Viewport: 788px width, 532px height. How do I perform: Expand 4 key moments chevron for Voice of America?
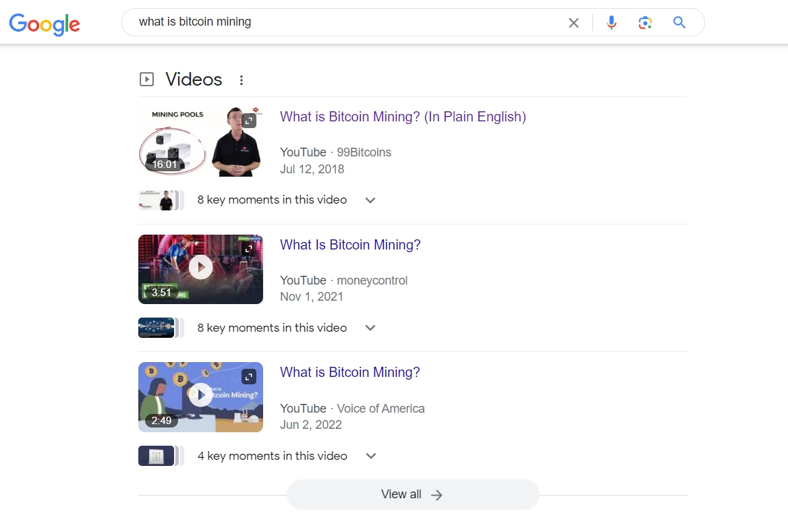[371, 456]
